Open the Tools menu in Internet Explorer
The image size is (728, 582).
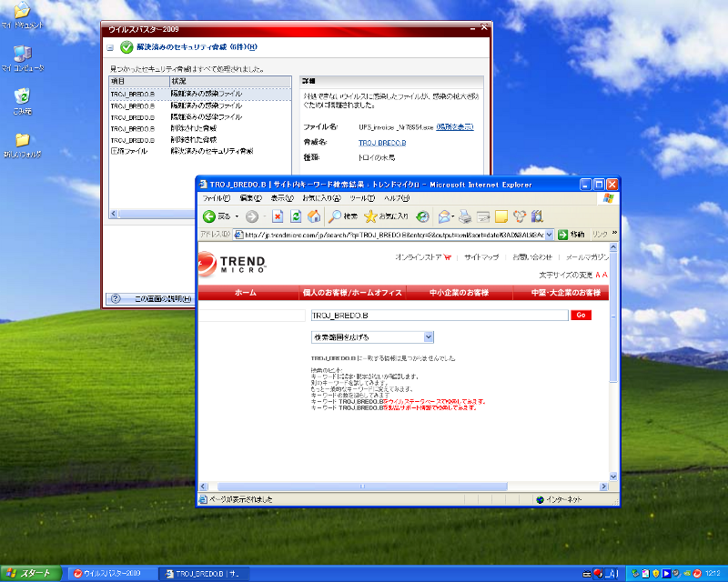[362, 198]
